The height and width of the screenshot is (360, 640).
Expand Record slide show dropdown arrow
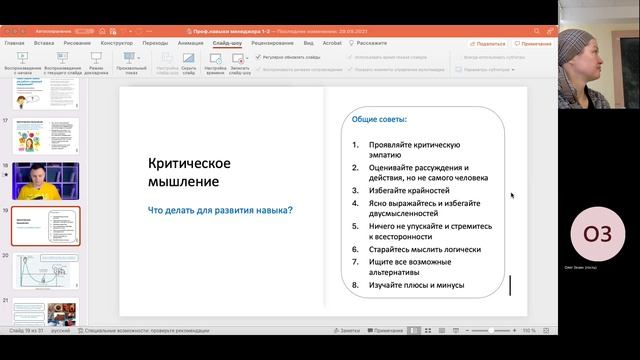(x=247, y=58)
